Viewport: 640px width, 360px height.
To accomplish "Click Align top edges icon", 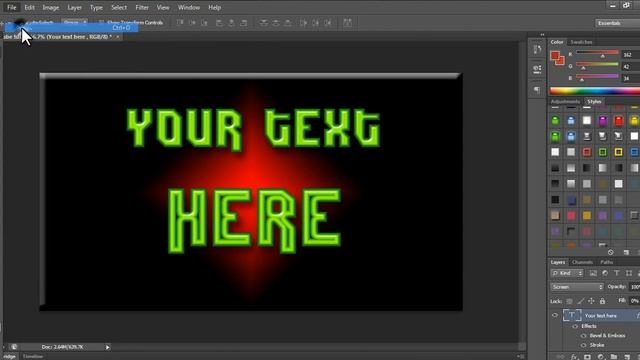I will click(180, 23).
